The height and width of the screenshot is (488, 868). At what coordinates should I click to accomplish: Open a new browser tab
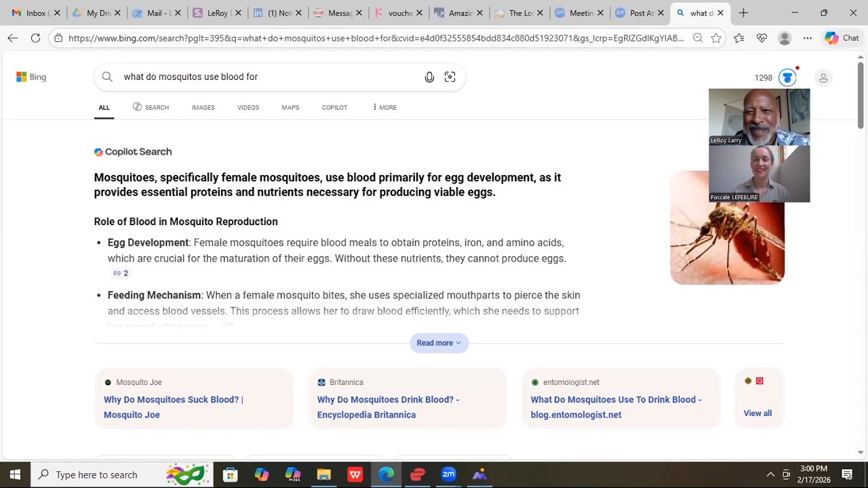click(x=743, y=13)
